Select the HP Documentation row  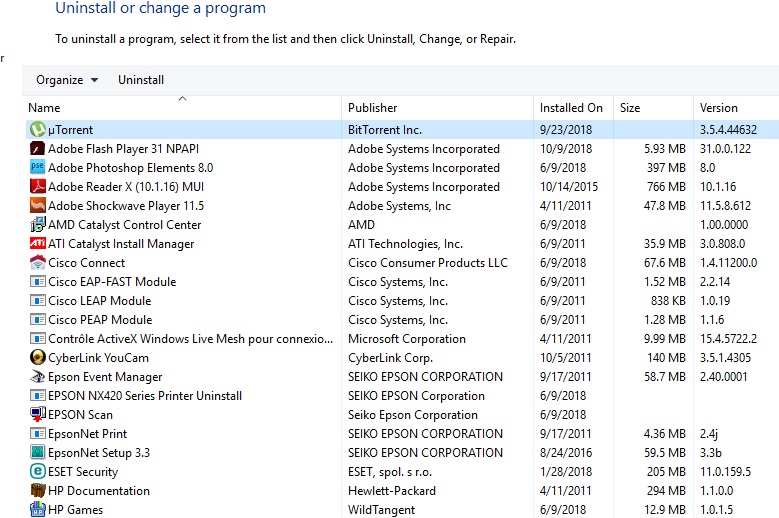point(402,491)
